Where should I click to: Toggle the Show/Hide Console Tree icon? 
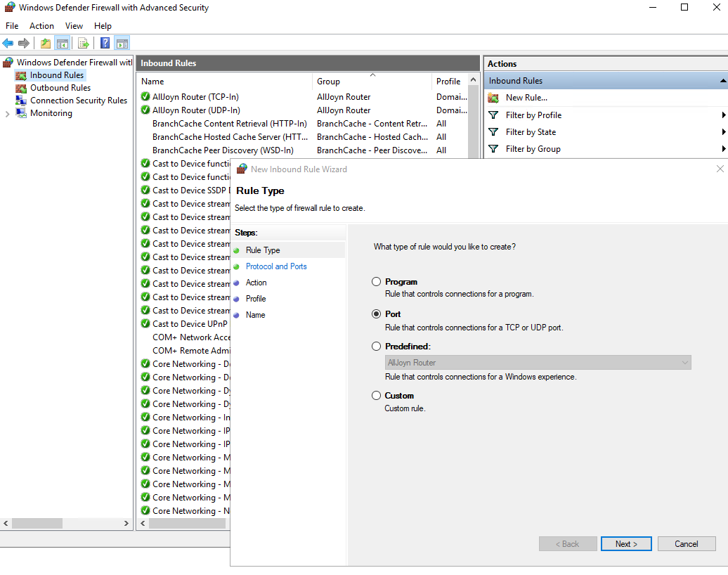click(x=63, y=44)
